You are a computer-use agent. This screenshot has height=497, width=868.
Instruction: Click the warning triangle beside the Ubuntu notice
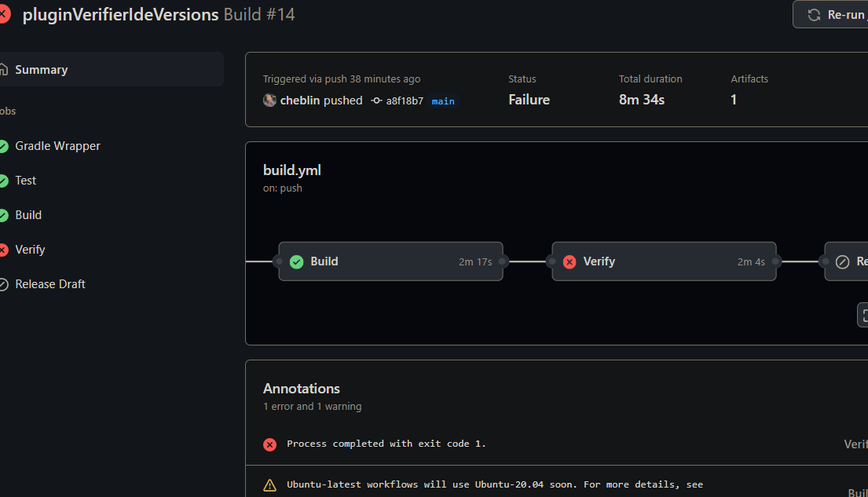pos(269,484)
